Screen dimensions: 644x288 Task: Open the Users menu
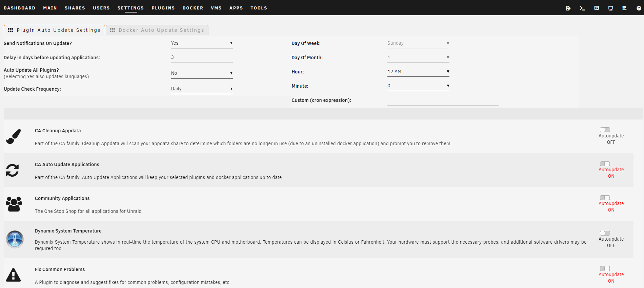pyautogui.click(x=101, y=8)
